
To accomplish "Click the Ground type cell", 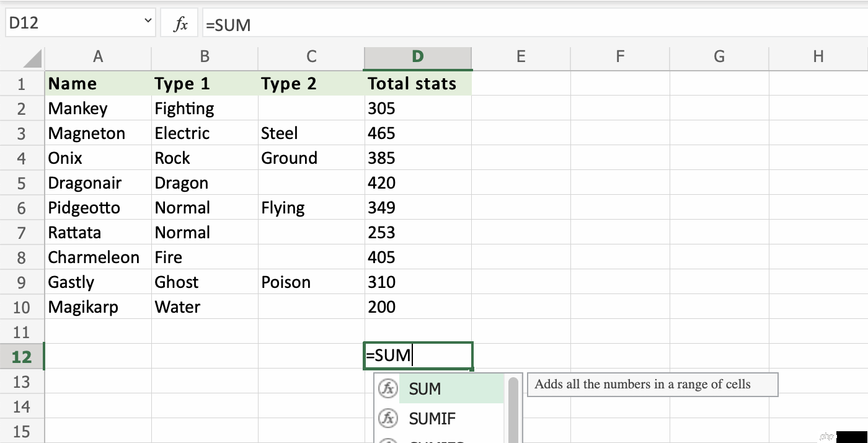I will [311, 158].
